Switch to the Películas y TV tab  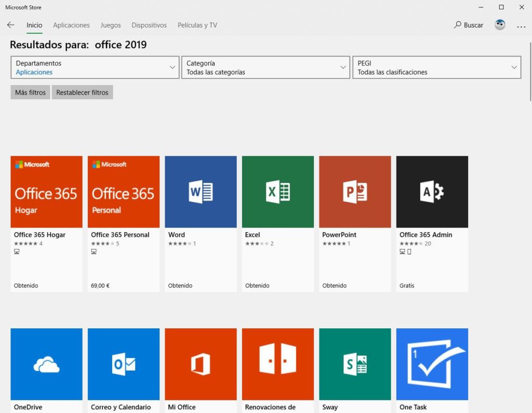pyautogui.click(x=197, y=25)
